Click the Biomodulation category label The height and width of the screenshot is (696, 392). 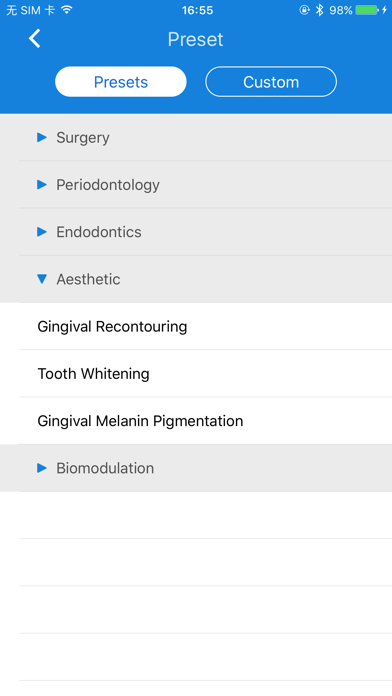[x=105, y=468]
